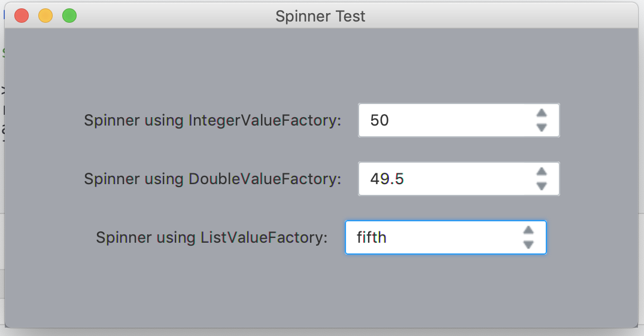Viewport: 644px width, 336px height.
Task: Click the "Spinner Test" window title
Action: point(320,16)
